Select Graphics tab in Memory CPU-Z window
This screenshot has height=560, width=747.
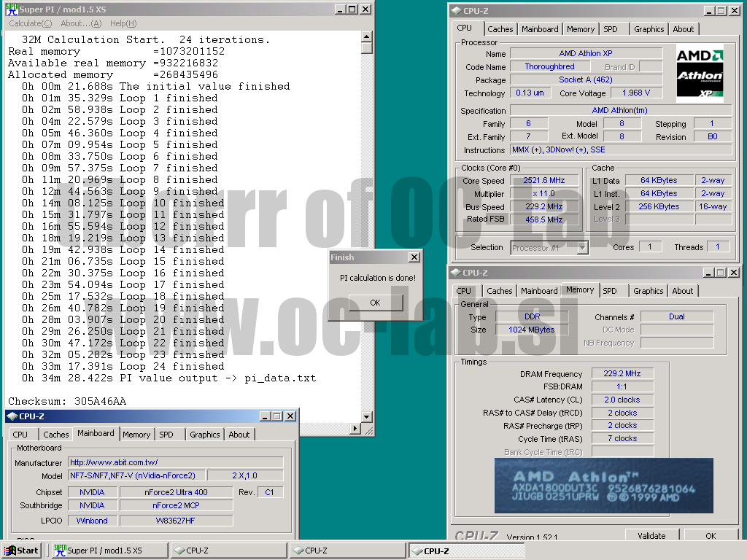pos(648,291)
